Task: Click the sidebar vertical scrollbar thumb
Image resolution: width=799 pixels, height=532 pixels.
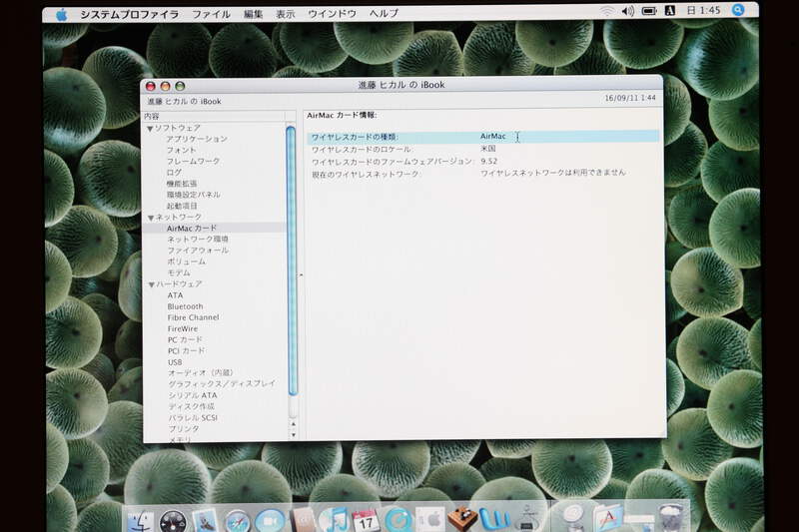Action: [x=292, y=261]
